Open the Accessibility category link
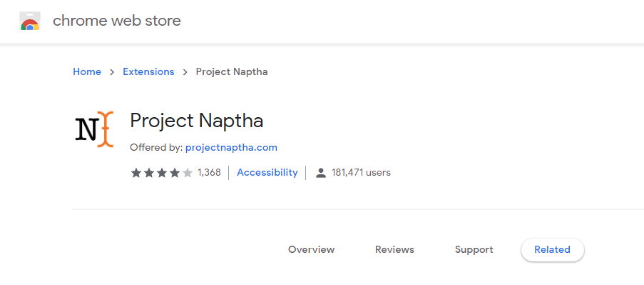Image resolution: width=644 pixels, height=285 pixels. (267, 172)
